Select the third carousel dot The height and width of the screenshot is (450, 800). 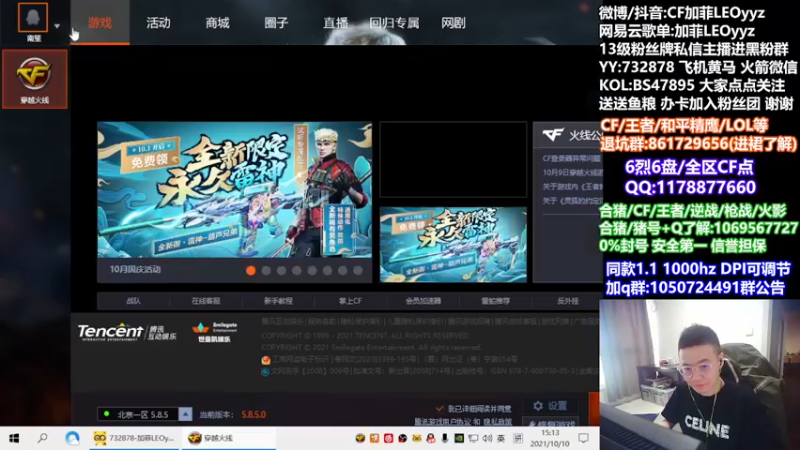281,270
